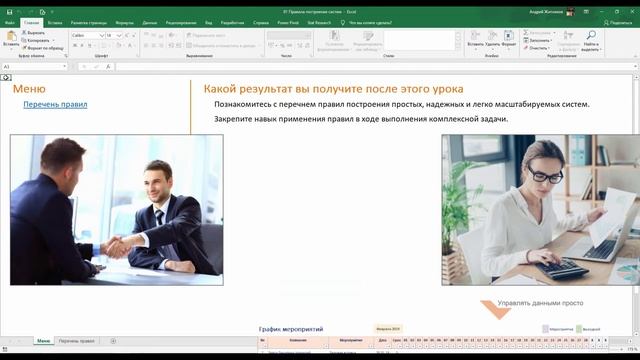Click the AutoSum sigma icon
This screenshot has width=640, height=360.
tap(526, 33)
